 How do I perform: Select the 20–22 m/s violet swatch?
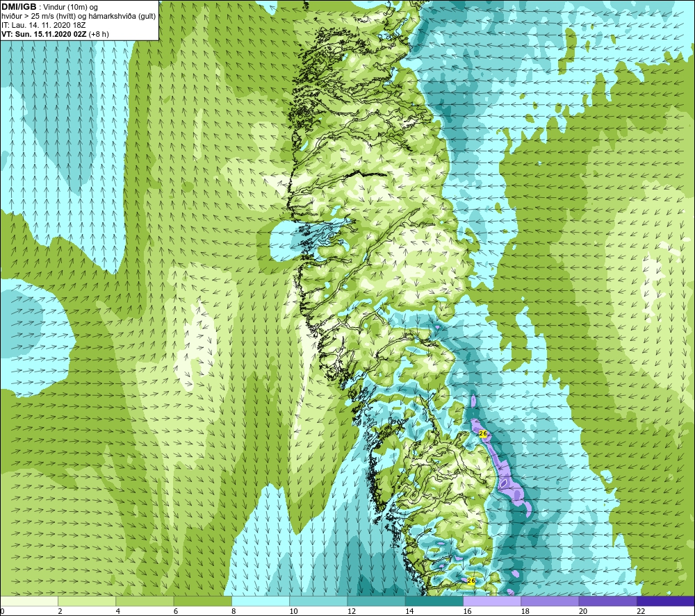607,601
